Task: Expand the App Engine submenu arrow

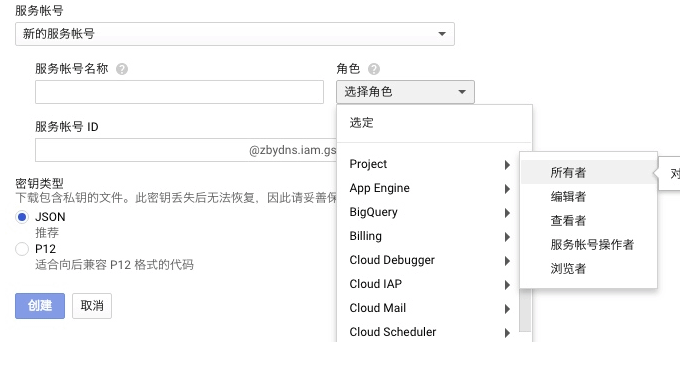Action: tap(507, 189)
